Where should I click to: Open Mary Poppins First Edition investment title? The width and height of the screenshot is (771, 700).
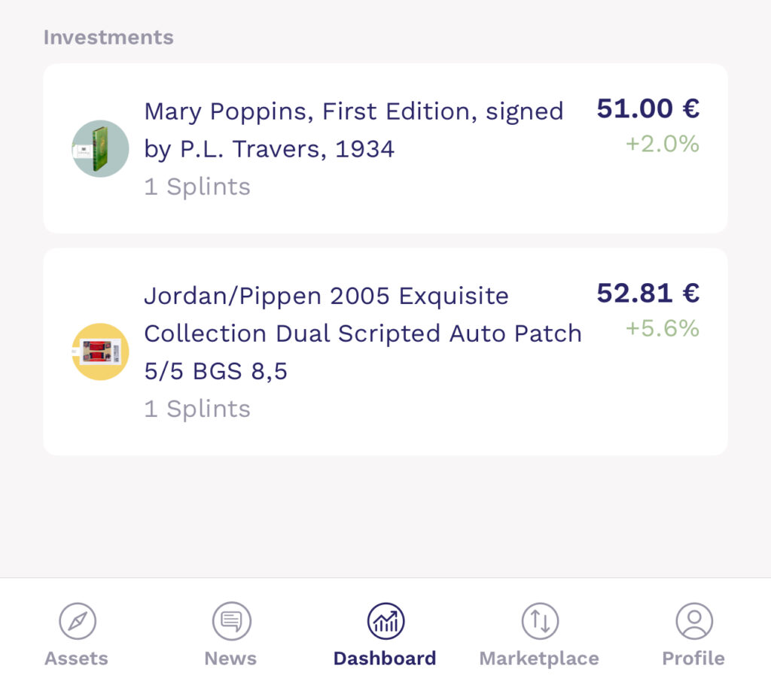pos(354,130)
